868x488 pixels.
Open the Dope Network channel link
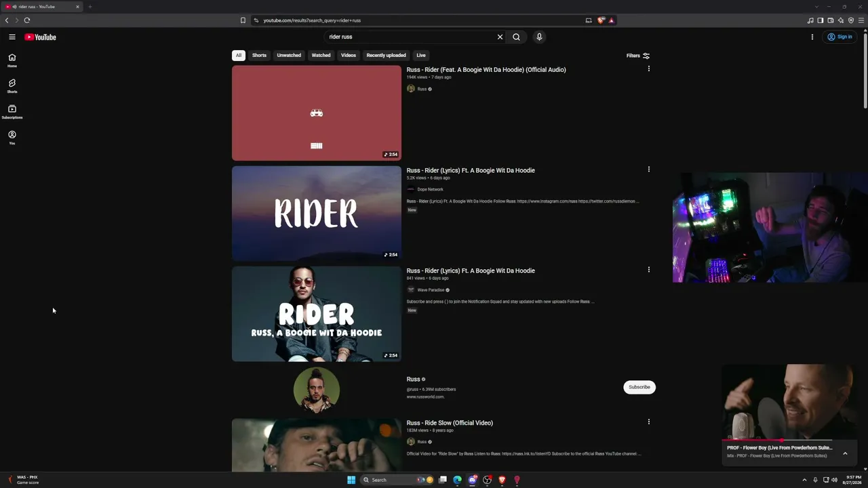click(430, 190)
